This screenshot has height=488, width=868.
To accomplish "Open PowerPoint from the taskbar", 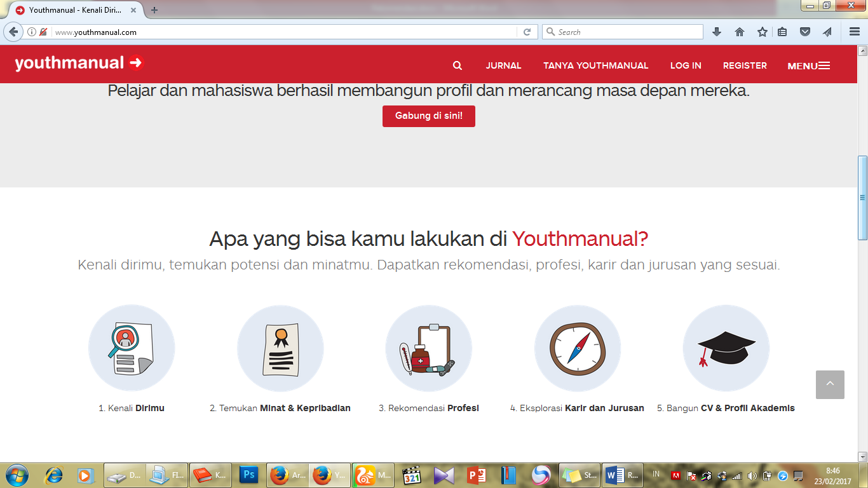I will (477, 475).
